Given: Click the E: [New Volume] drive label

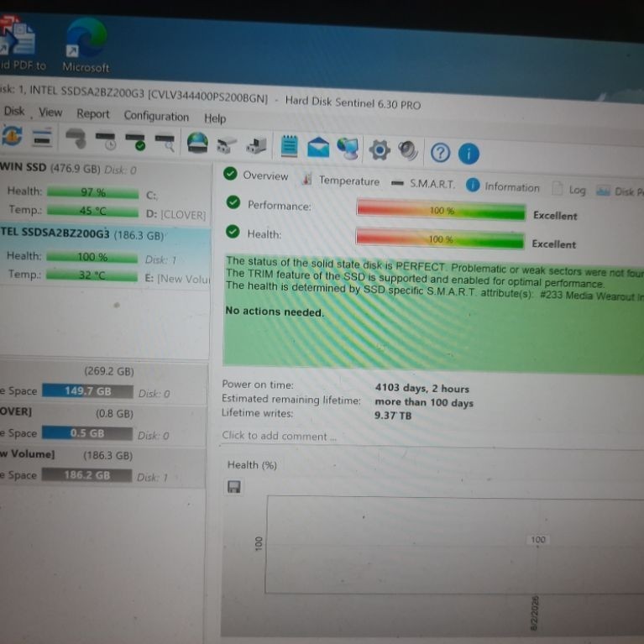Looking at the screenshot, I should tap(177, 279).
